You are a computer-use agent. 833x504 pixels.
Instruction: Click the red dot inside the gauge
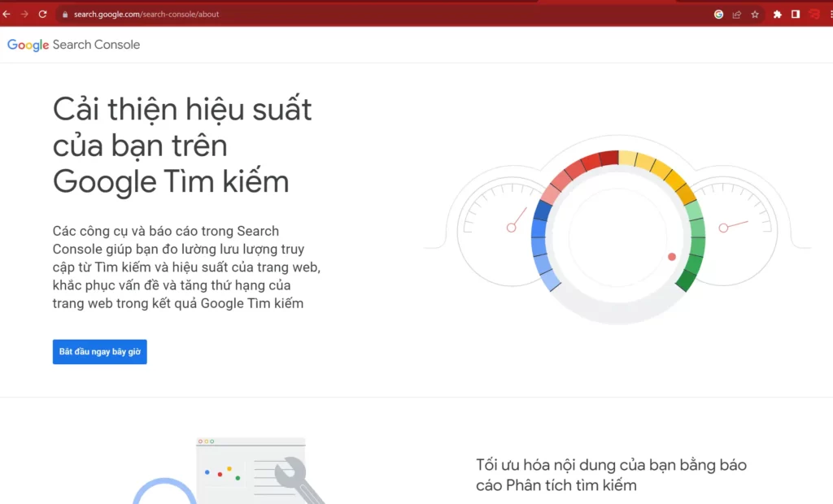[x=672, y=257]
